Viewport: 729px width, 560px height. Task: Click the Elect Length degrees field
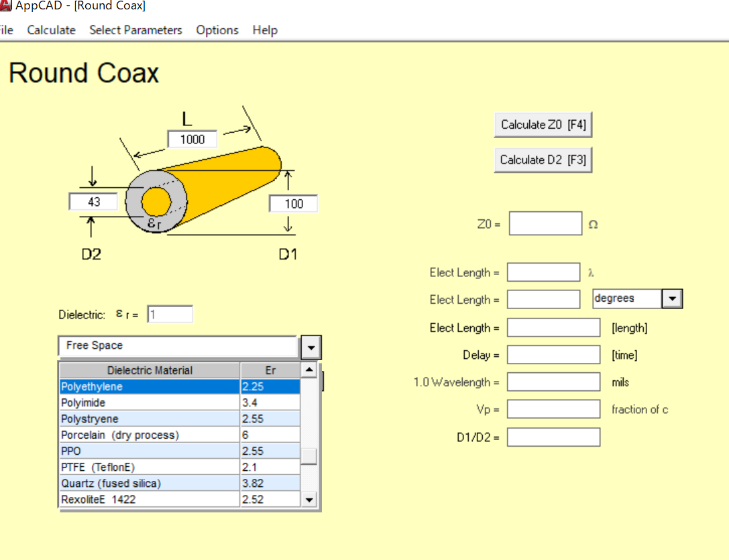543,300
